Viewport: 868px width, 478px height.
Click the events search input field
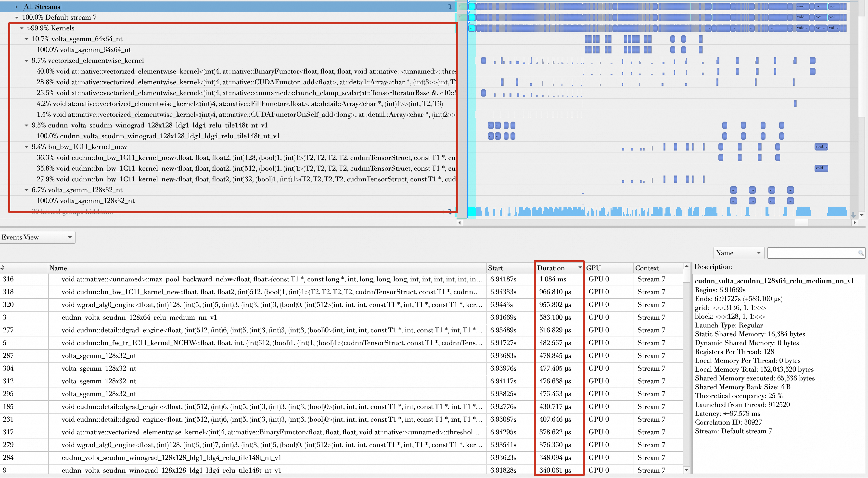(812, 253)
